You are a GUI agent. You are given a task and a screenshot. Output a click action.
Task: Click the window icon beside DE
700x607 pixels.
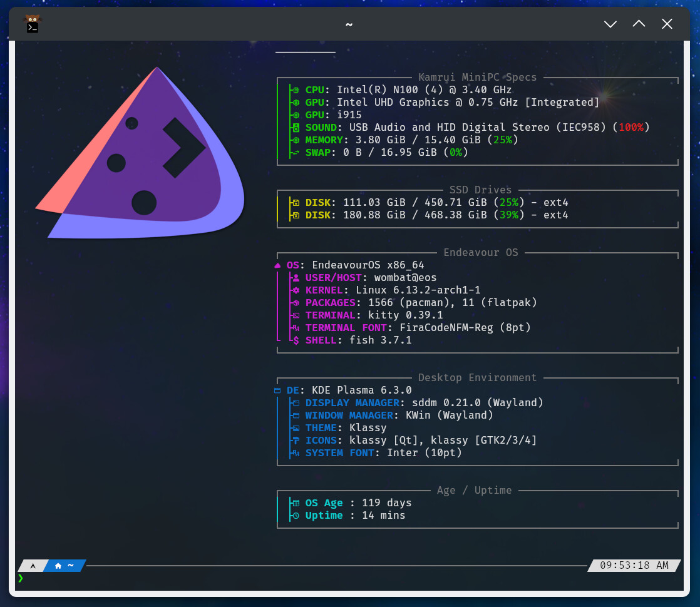point(277,390)
